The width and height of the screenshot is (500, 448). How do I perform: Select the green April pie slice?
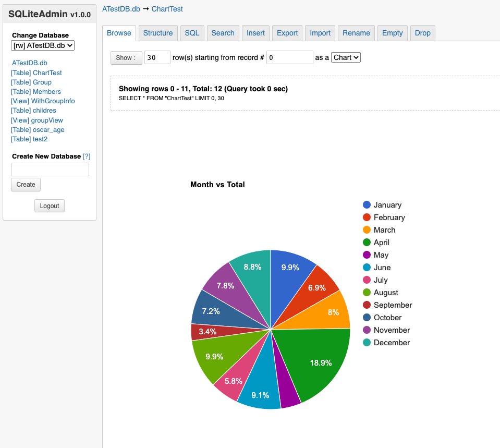tap(313, 360)
